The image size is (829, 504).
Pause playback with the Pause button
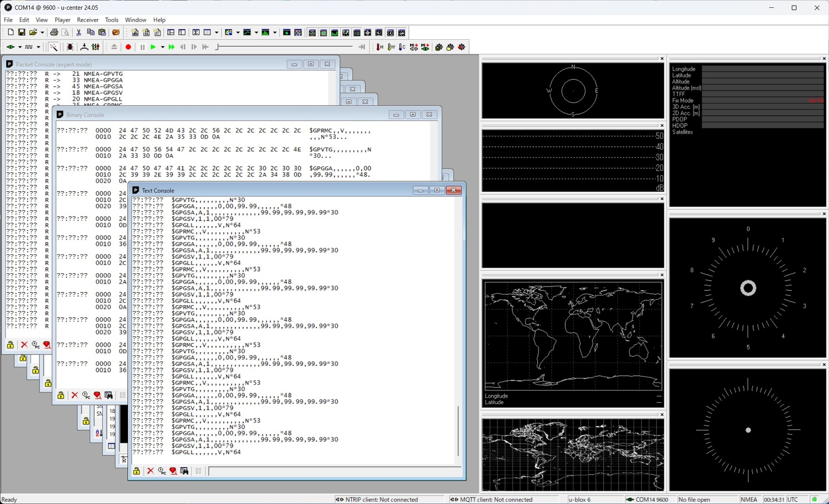(142, 47)
